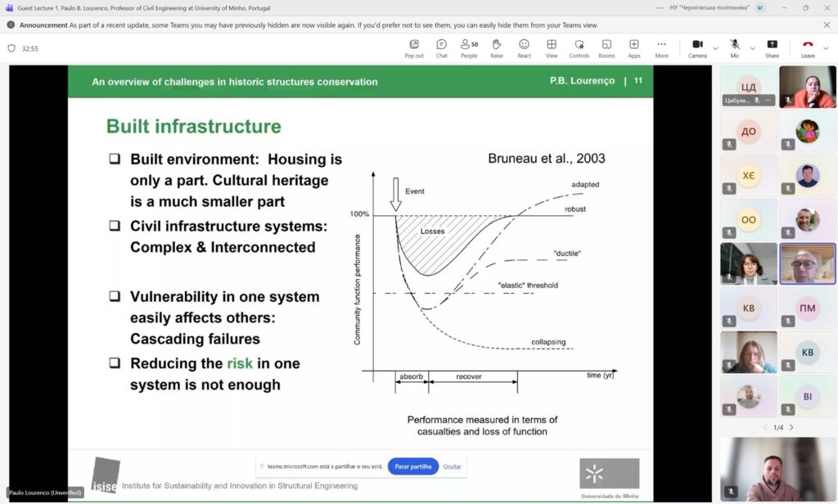Show the People participants list
The width and height of the screenshot is (838, 504).
pos(469,47)
